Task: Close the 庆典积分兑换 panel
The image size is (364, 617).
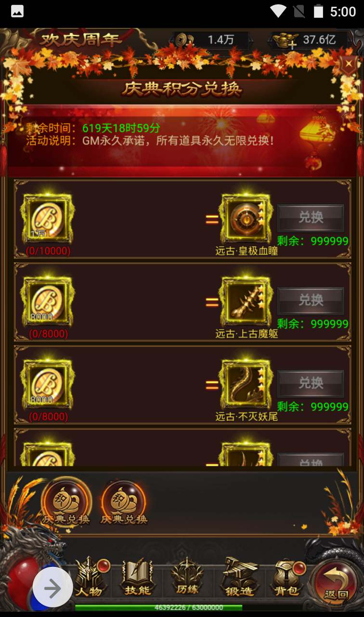Action: (x=348, y=64)
